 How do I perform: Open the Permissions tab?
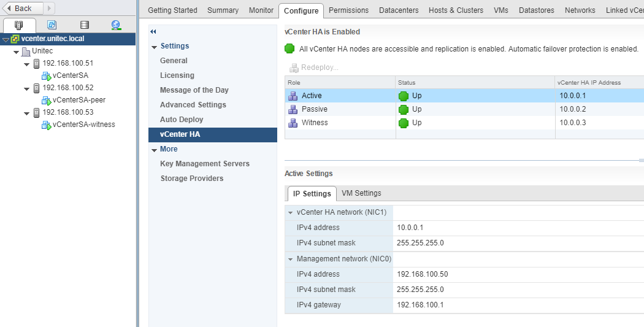click(349, 10)
